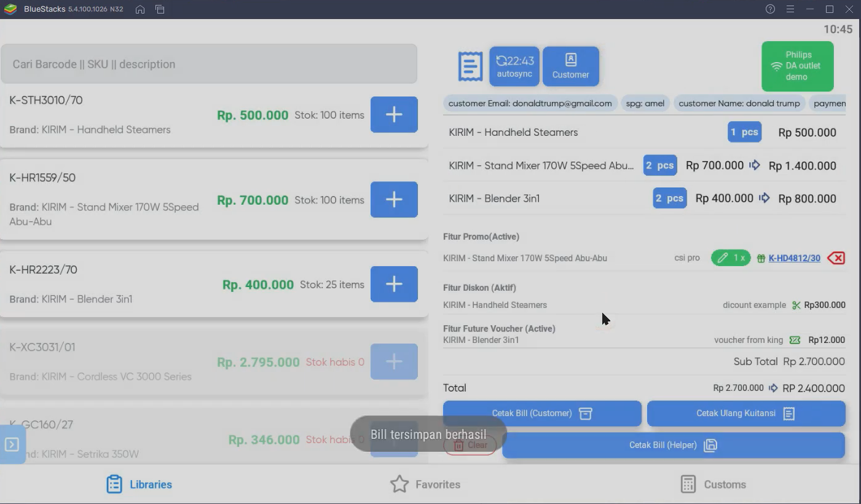Click the receipt bill icon beside autosync
The width and height of the screenshot is (861, 504).
pyautogui.click(x=470, y=66)
